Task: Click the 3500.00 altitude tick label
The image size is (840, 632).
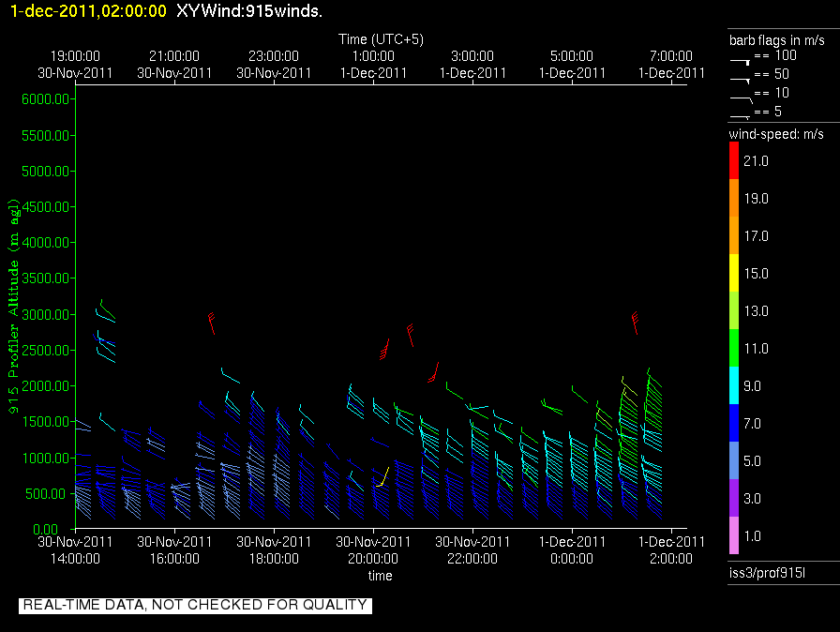Action: point(46,278)
